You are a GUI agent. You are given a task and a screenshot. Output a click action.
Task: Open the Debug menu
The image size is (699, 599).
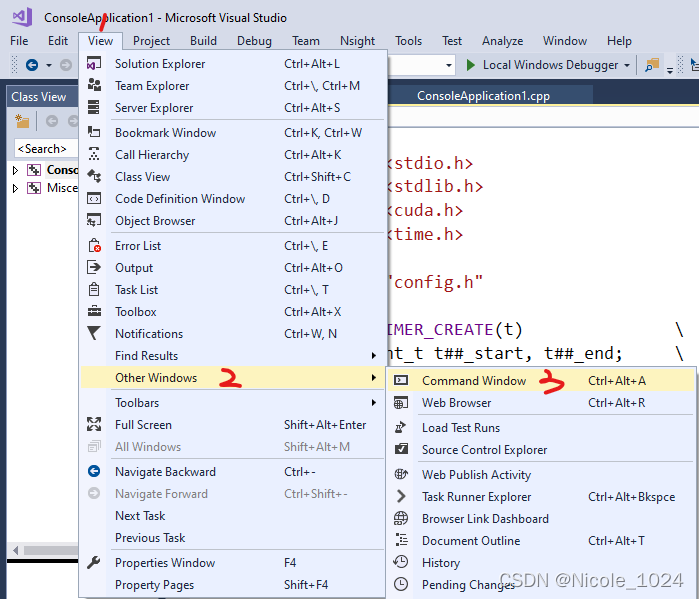(254, 41)
